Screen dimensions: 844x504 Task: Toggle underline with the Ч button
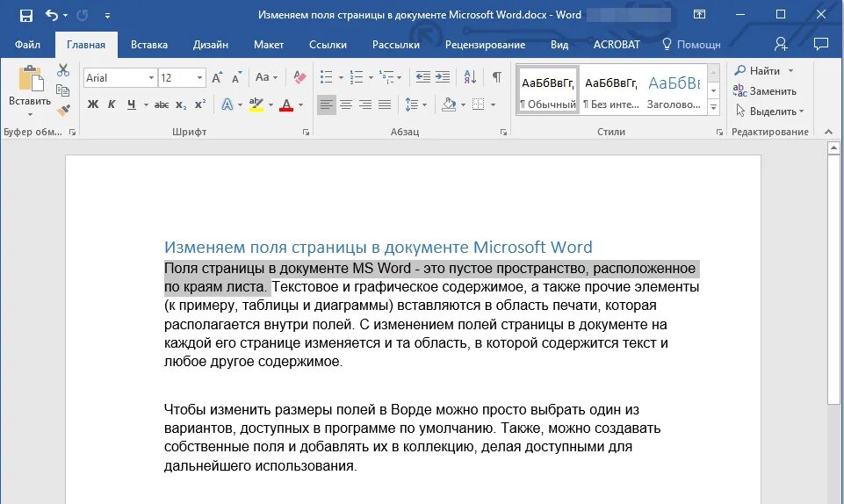pyautogui.click(x=132, y=104)
